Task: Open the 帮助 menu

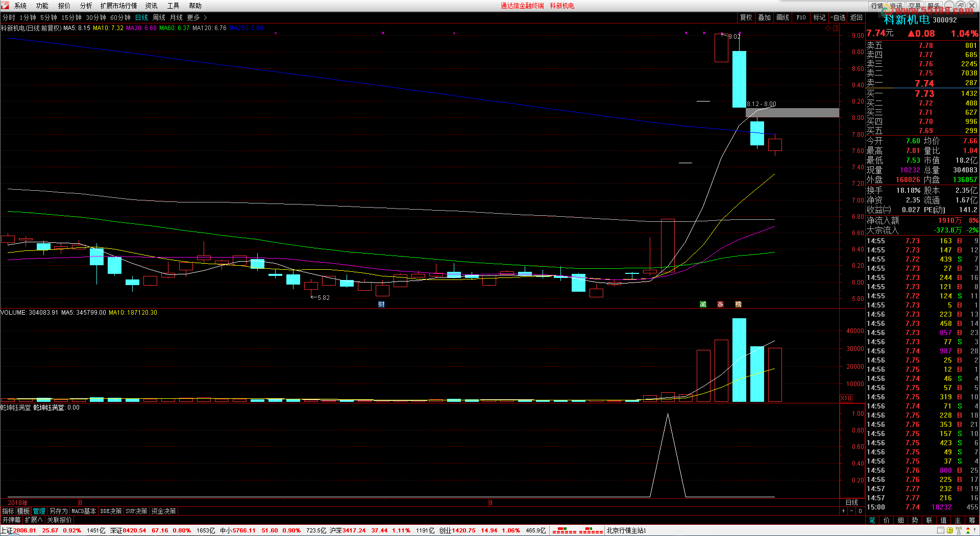Action: [195, 6]
